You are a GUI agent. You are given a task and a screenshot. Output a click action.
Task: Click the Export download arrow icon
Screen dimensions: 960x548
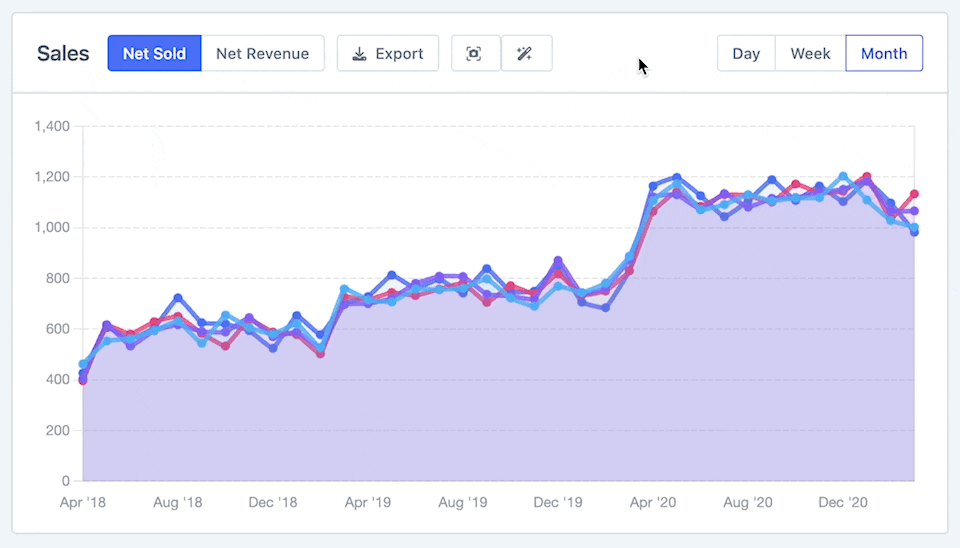(x=359, y=54)
